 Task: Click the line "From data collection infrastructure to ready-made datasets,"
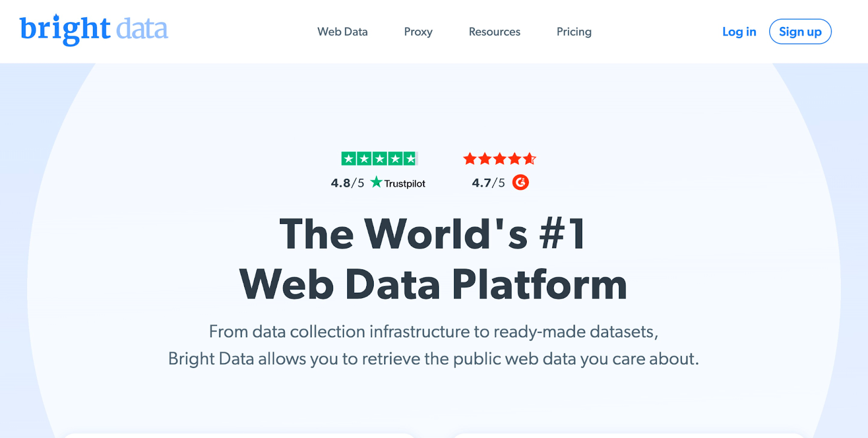pos(433,332)
